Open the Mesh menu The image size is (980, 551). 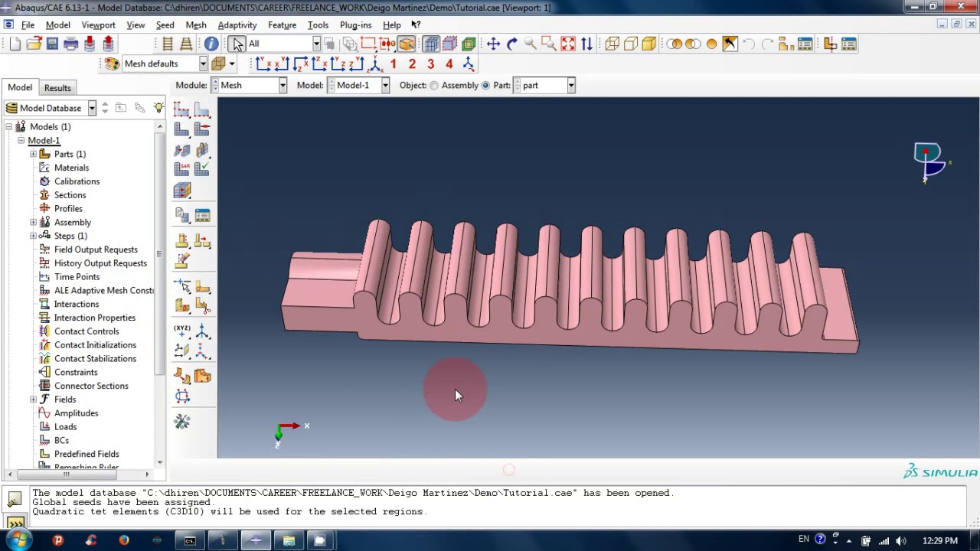tap(196, 25)
